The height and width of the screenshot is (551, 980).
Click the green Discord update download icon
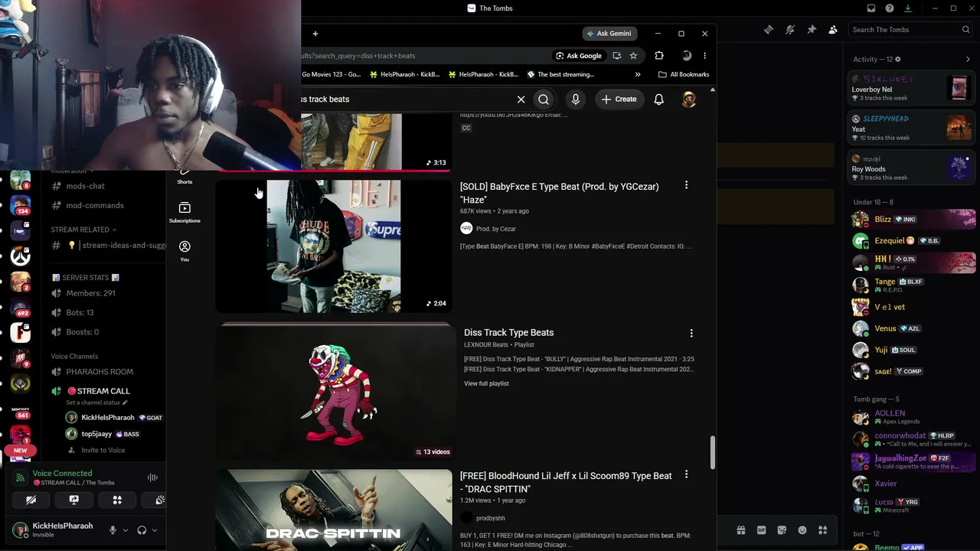[908, 8]
